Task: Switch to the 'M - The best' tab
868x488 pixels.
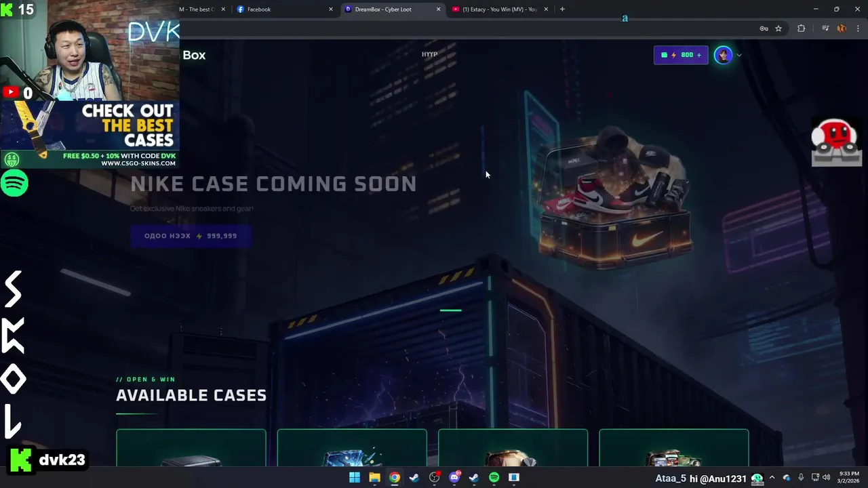Action: point(201,9)
